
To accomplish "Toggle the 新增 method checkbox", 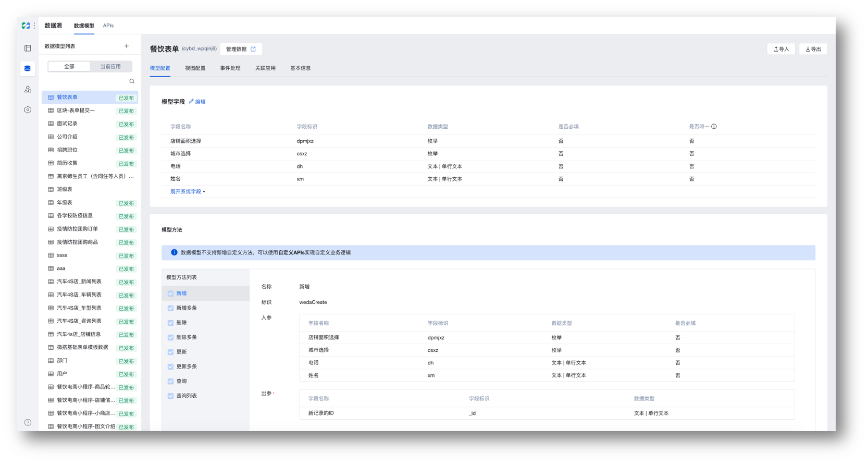I will tap(170, 294).
